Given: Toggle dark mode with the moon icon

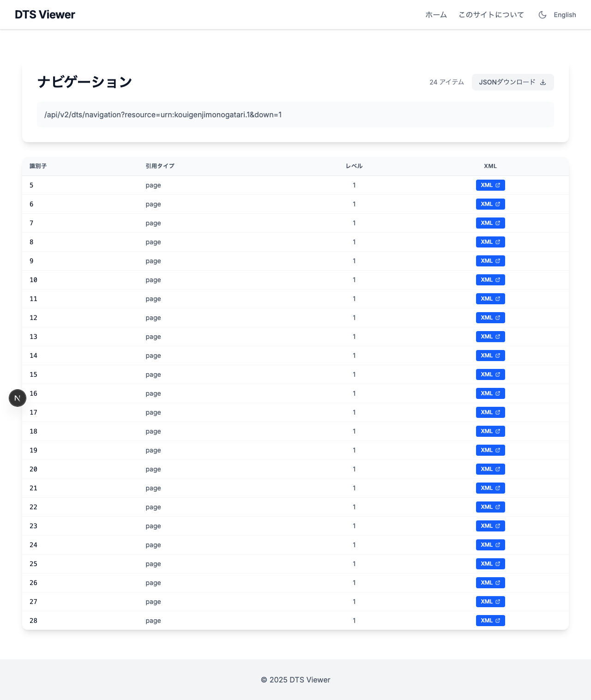Looking at the screenshot, I should [542, 14].
